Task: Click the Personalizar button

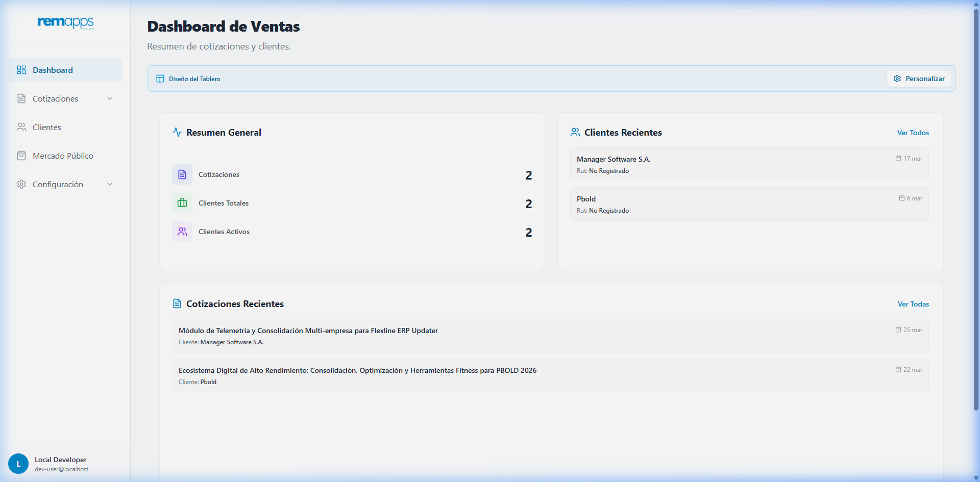Action: click(x=918, y=79)
